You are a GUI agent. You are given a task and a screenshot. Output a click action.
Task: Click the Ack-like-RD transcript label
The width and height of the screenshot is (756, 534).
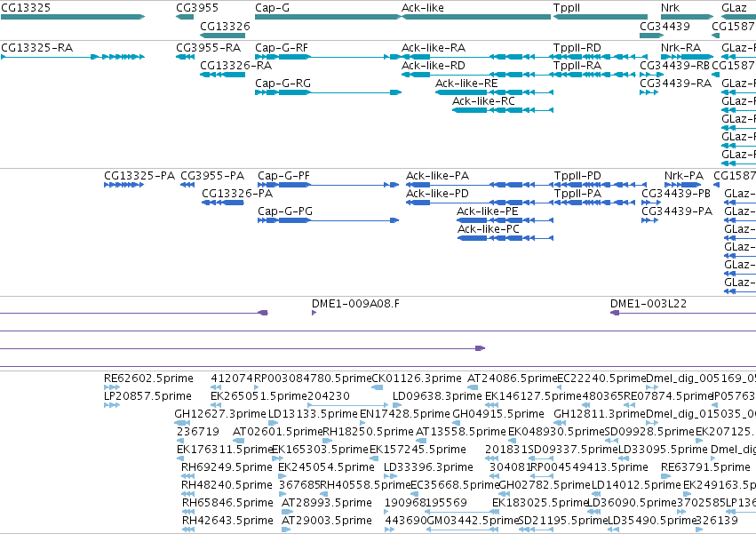(x=434, y=65)
